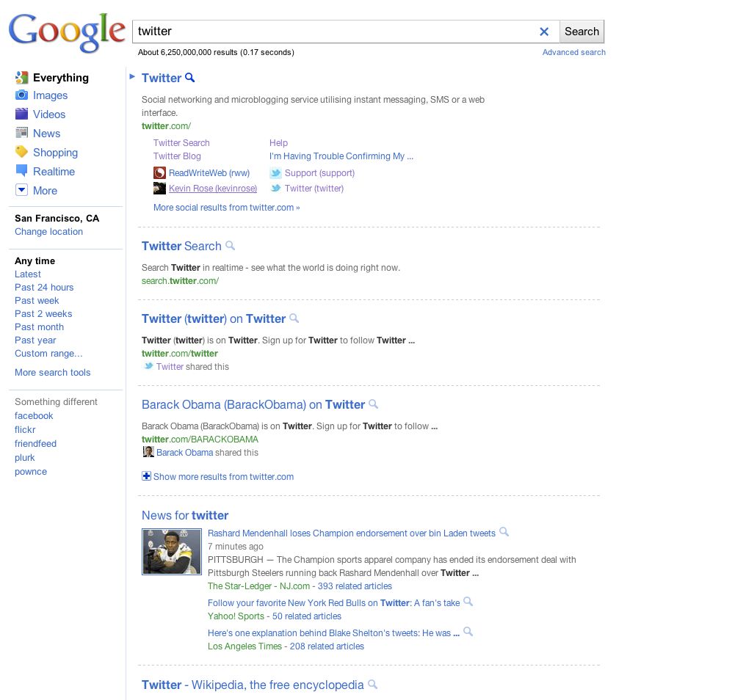Click the friendfeed suggestion link
735x700 pixels.
click(35, 444)
